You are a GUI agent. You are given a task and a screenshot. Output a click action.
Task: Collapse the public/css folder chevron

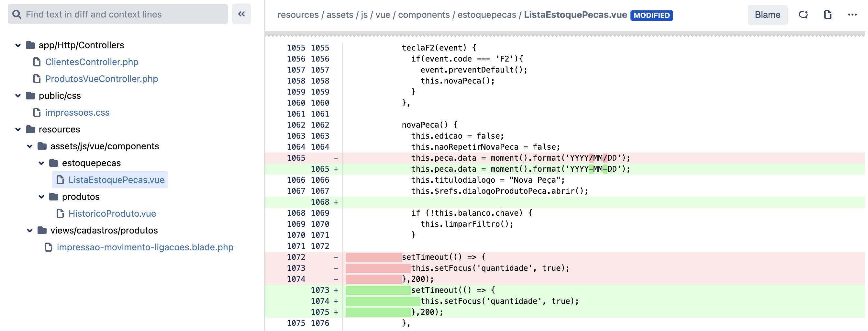pos(18,96)
